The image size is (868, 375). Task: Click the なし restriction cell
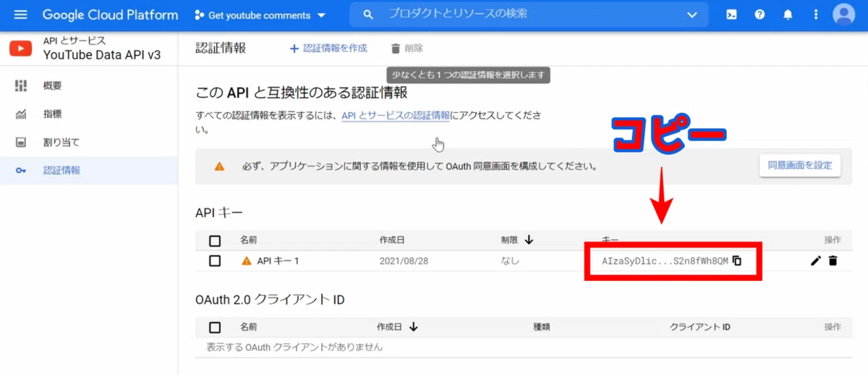click(x=510, y=261)
